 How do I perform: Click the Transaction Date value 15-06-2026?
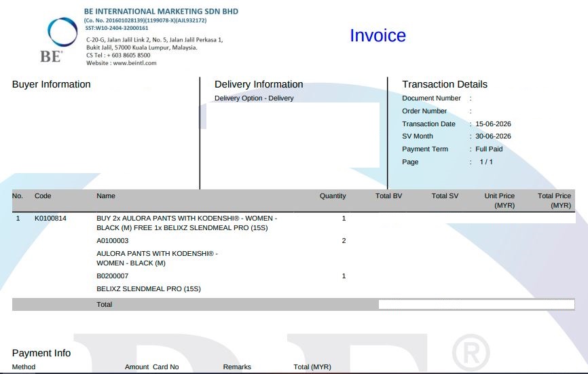(x=493, y=124)
